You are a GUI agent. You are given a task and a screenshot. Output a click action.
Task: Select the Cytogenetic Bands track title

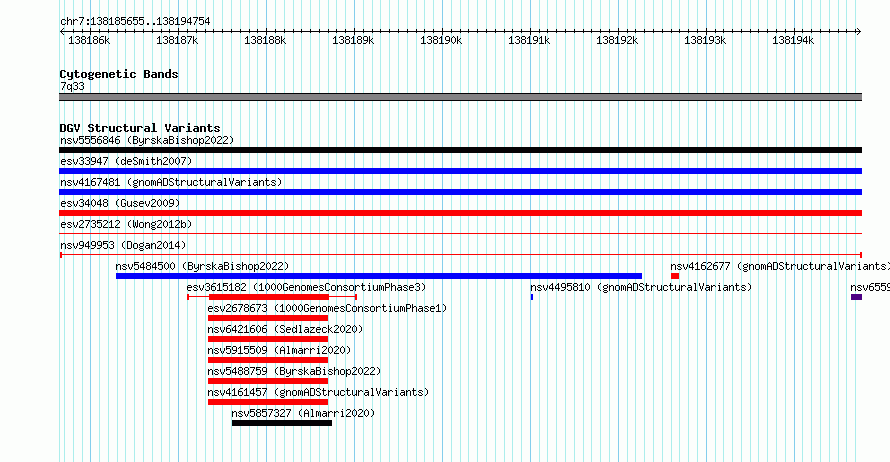point(119,74)
